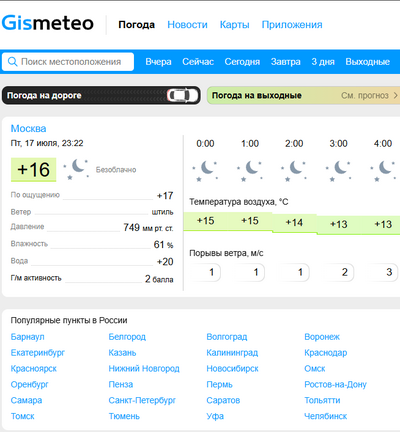The width and height of the screenshot is (400, 432).
Task: Open the Москва city link
Action: pos(28,128)
